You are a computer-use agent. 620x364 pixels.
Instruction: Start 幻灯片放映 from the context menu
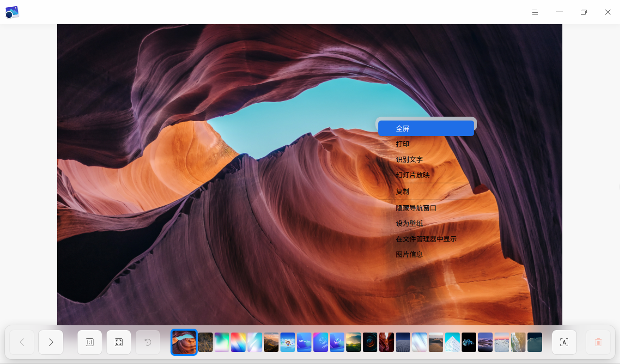point(426,175)
